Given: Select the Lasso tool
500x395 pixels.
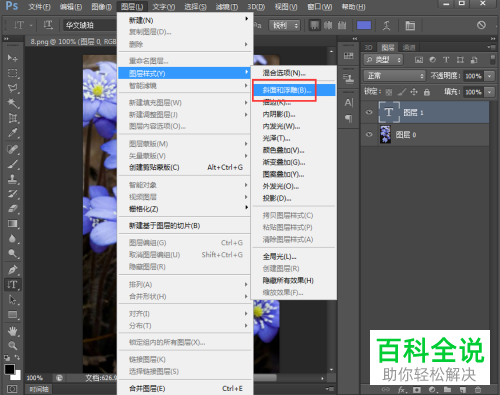Looking at the screenshot, I should (x=12, y=88).
